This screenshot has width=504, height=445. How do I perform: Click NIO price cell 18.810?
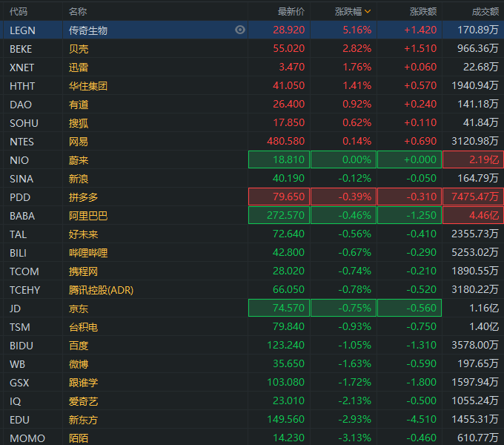tap(279, 159)
